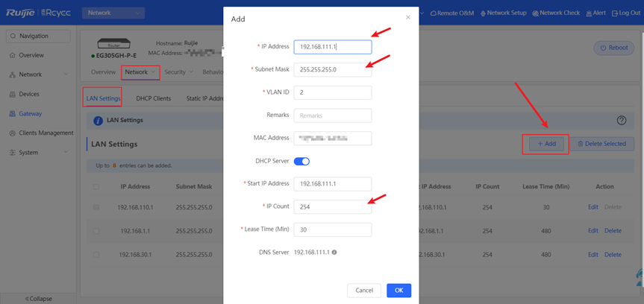Select the LAN Settings tab

[x=103, y=98]
